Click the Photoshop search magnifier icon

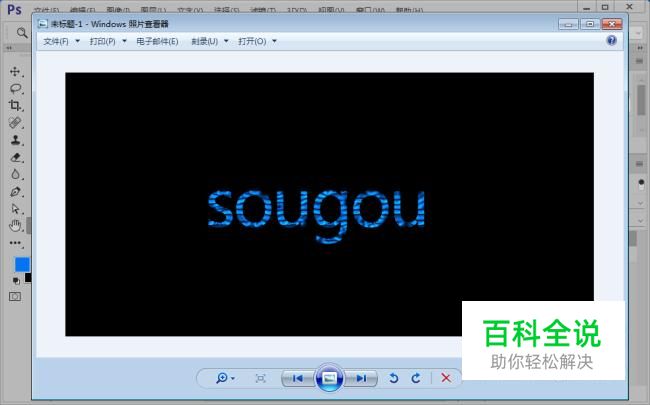[22, 33]
